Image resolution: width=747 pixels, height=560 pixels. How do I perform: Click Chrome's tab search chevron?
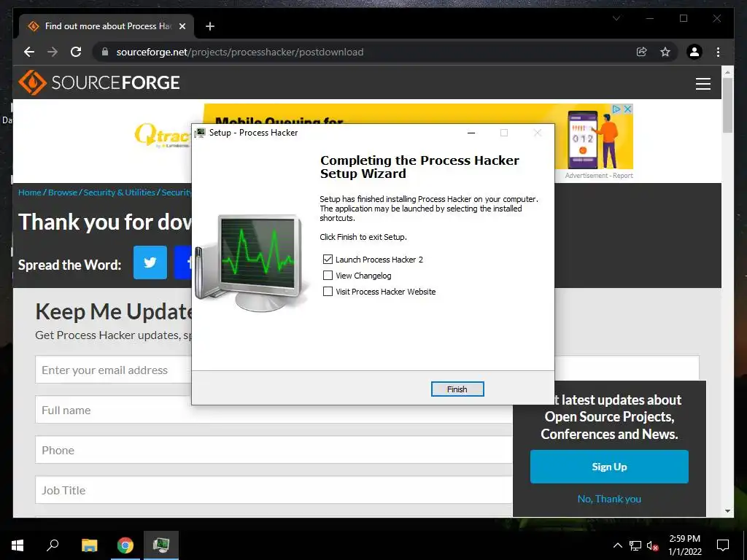(x=616, y=18)
